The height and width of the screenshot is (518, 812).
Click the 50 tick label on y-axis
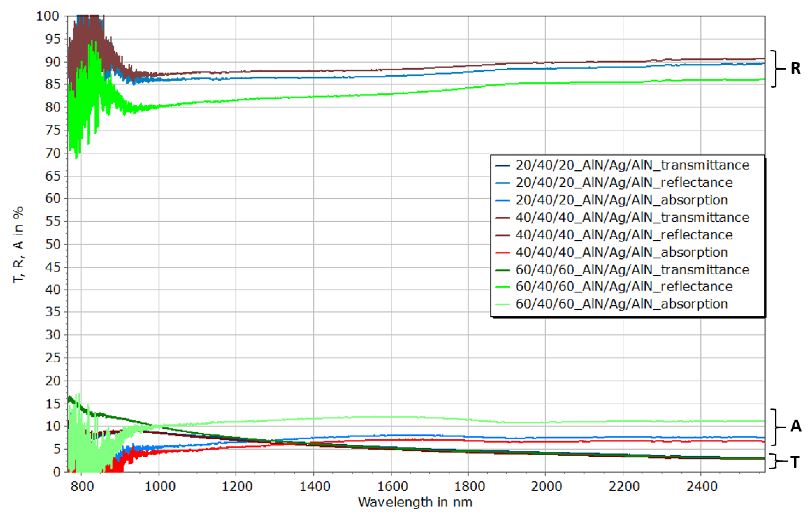click(52, 244)
